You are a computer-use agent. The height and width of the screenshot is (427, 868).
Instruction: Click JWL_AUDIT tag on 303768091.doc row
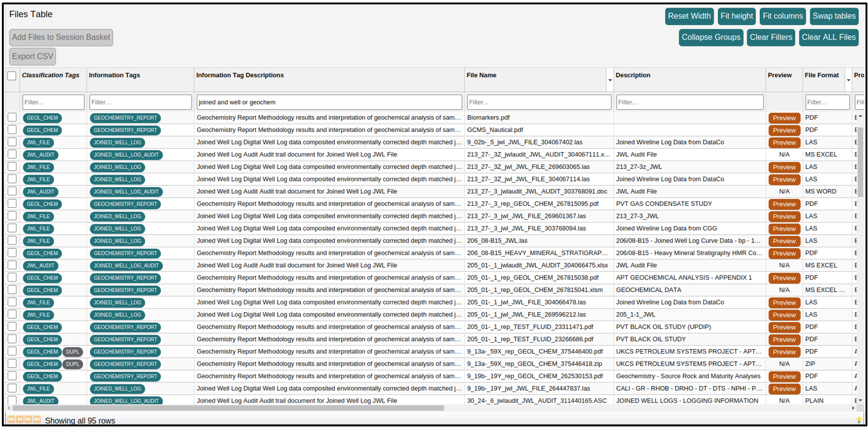pyautogui.click(x=41, y=192)
